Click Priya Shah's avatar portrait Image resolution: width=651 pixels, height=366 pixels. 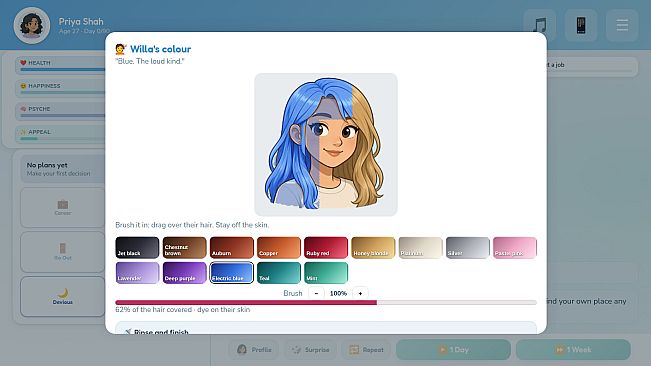(32, 25)
